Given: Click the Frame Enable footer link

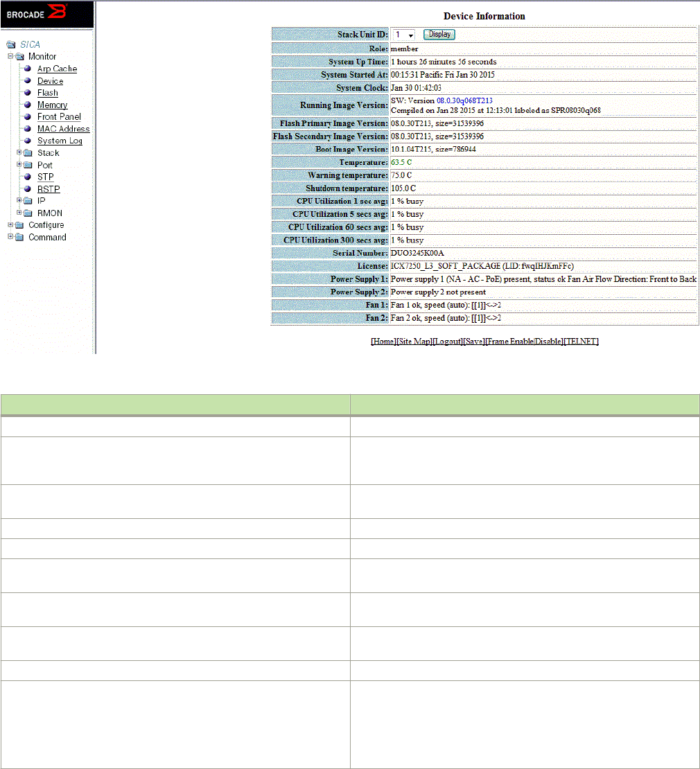Looking at the screenshot, I should point(509,342).
